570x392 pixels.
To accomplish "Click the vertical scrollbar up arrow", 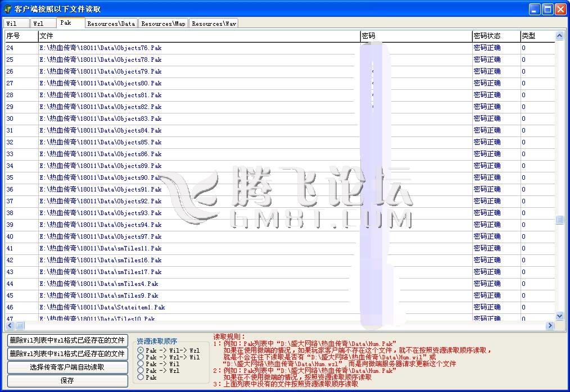I will pyautogui.click(x=559, y=36).
